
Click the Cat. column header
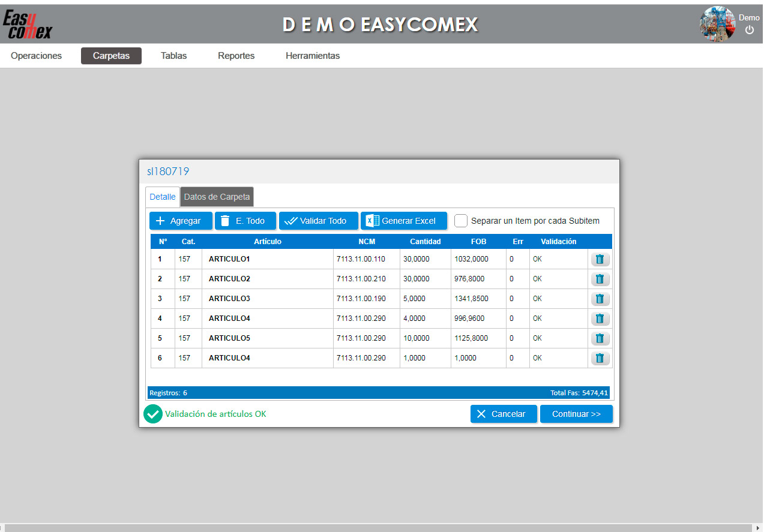[x=188, y=242]
